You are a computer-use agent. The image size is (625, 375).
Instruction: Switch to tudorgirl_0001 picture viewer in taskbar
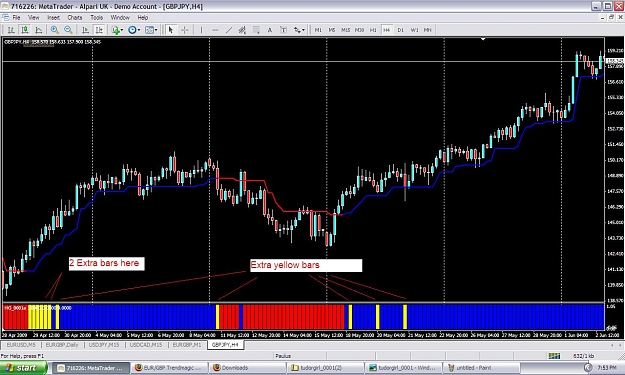(403, 368)
